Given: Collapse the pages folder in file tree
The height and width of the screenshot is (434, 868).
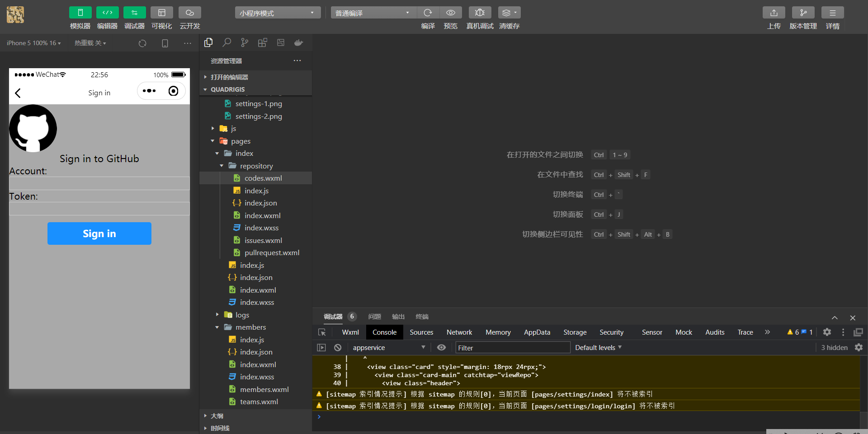Looking at the screenshot, I should pos(241,141).
